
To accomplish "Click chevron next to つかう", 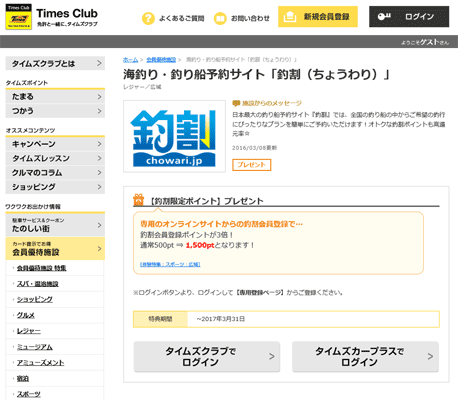I will [99, 111].
